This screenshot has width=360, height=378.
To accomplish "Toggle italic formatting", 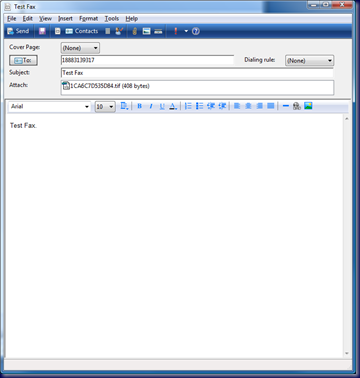I will pyautogui.click(x=151, y=106).
